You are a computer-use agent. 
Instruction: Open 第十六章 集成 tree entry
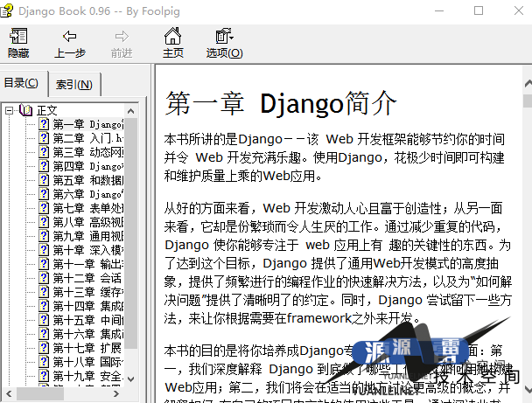click(x=88, y=334)
